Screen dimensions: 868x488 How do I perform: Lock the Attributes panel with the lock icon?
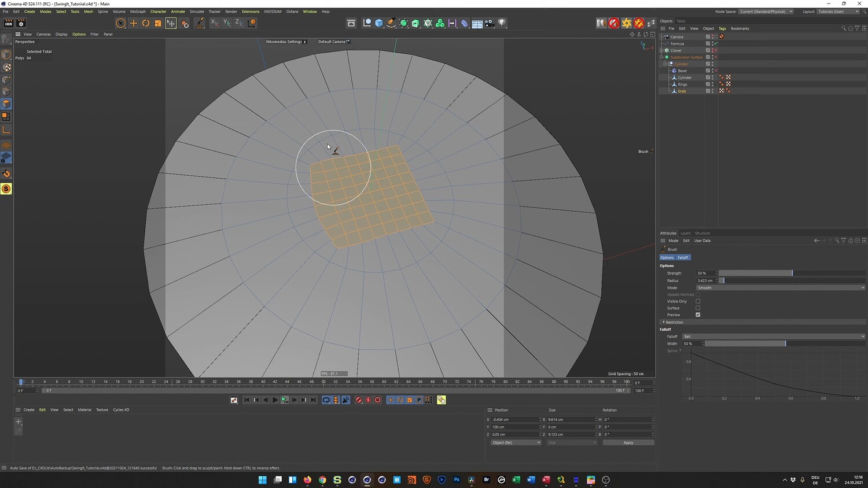point(851,241)
